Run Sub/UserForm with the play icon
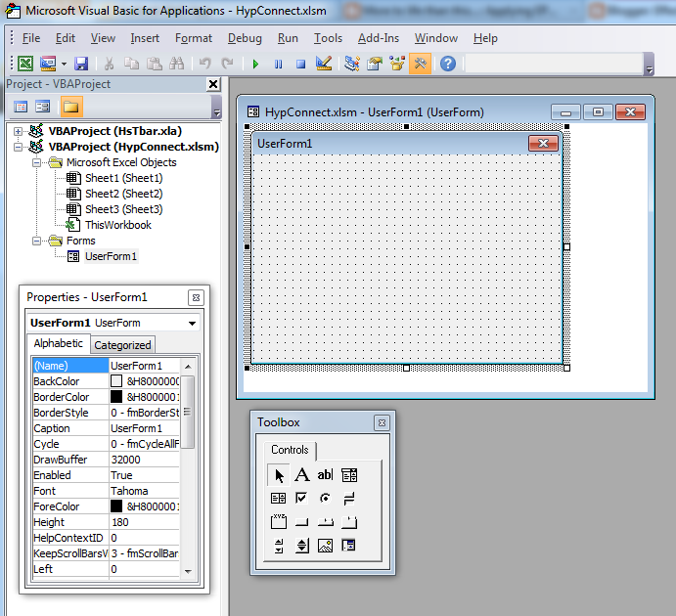The image size is (676, 616). (x=255, y=65)
